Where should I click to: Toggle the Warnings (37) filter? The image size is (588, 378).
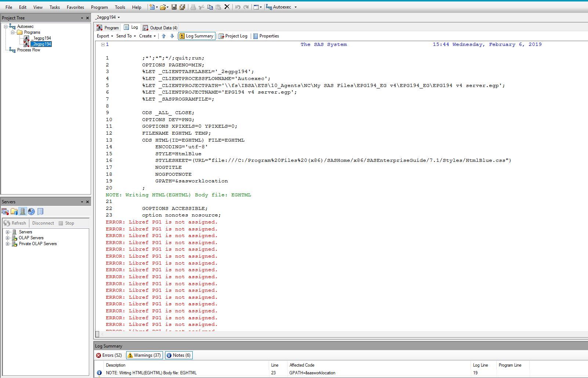[x=144, y=355]
